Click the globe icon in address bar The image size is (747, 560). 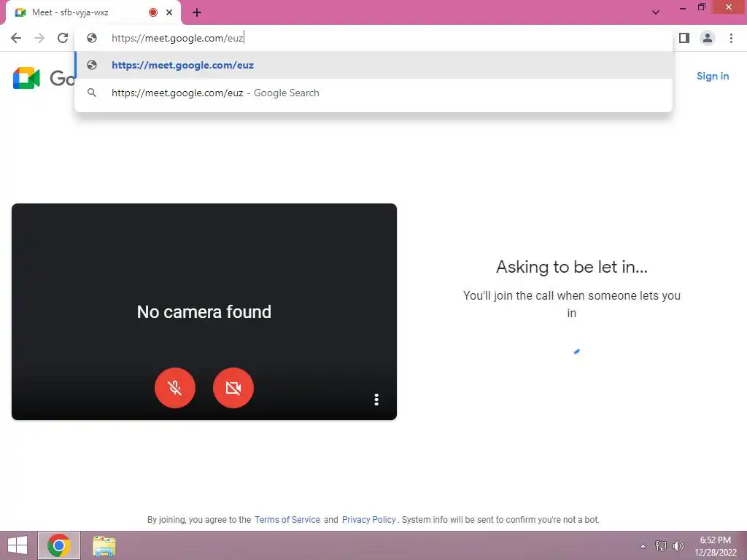coord(92,38)
